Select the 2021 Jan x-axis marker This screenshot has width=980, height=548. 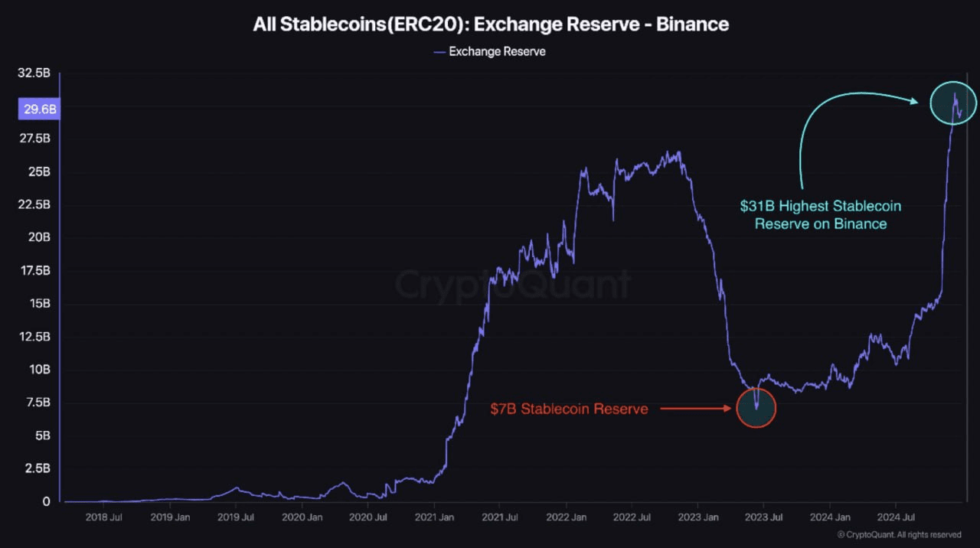click(x=433, y=518)
